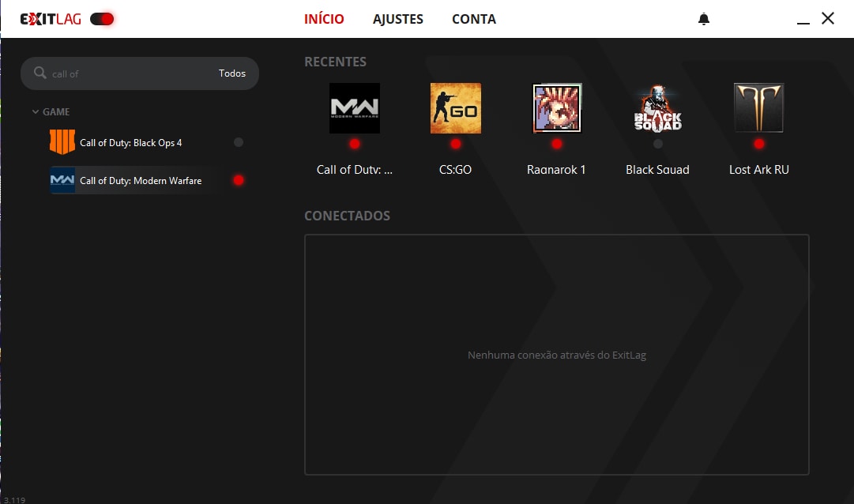
Task: Collapse the GAME category chevron
Action: click(x=36, y=112)
